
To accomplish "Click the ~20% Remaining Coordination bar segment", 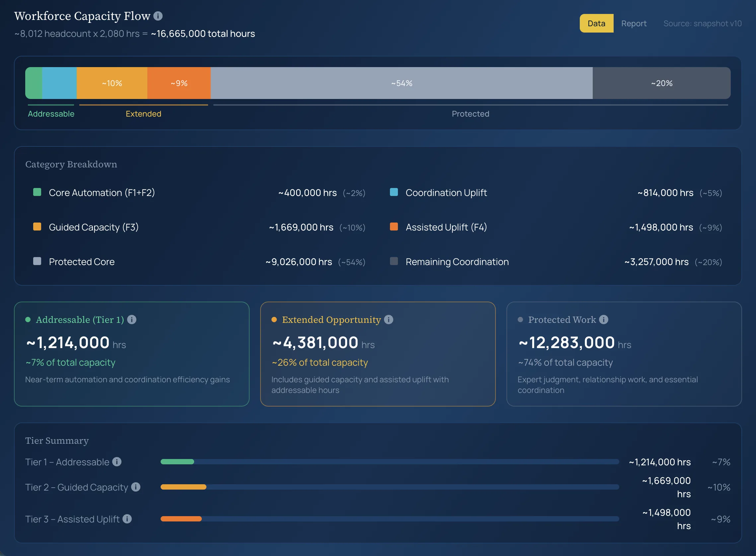I will [x=661, y=83].
